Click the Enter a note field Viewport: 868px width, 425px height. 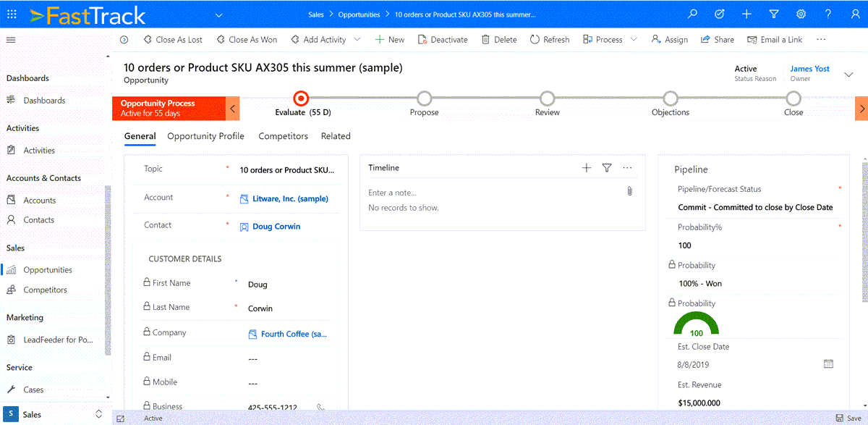click(x=492, y=193)
